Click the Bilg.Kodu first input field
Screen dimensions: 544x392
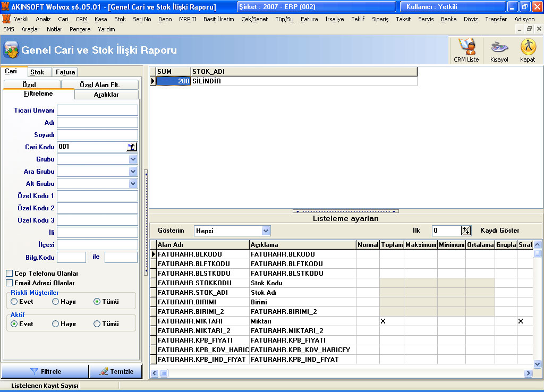coord(72,258)
